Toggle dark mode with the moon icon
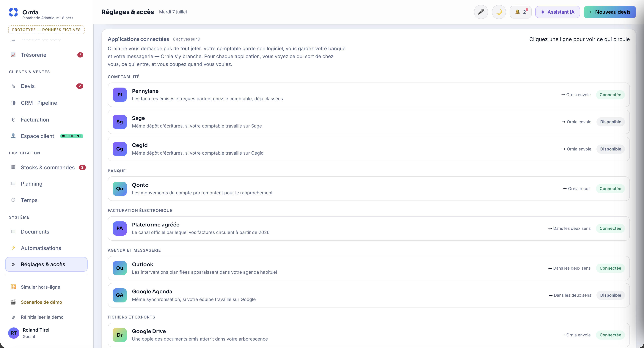Screen dimensions: 644x348 (x=499, y=12)
